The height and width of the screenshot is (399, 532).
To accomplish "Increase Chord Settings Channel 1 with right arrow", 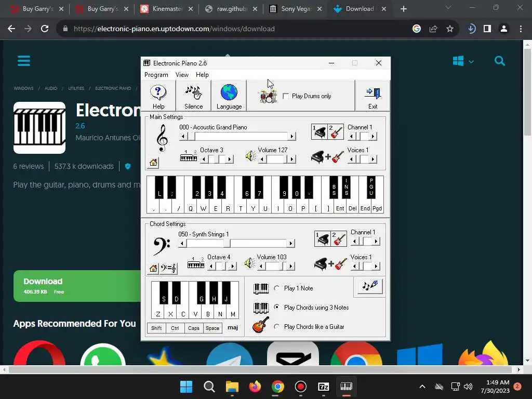I will click(x=376, y=241).
